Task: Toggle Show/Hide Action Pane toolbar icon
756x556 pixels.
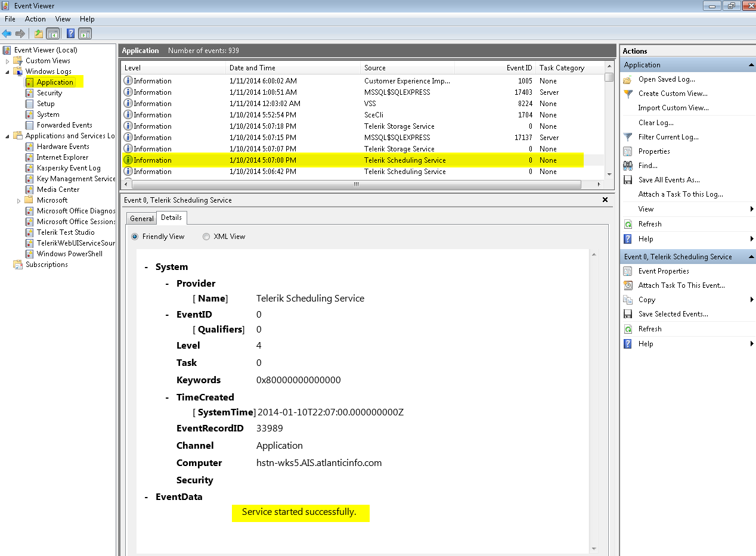Action: click(x=85, y=33)
